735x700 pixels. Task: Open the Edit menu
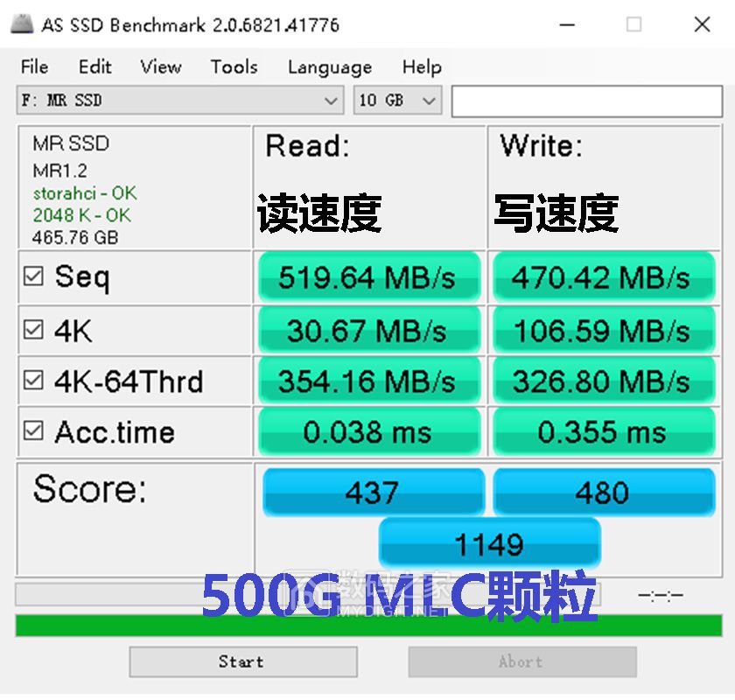(94, 67)
